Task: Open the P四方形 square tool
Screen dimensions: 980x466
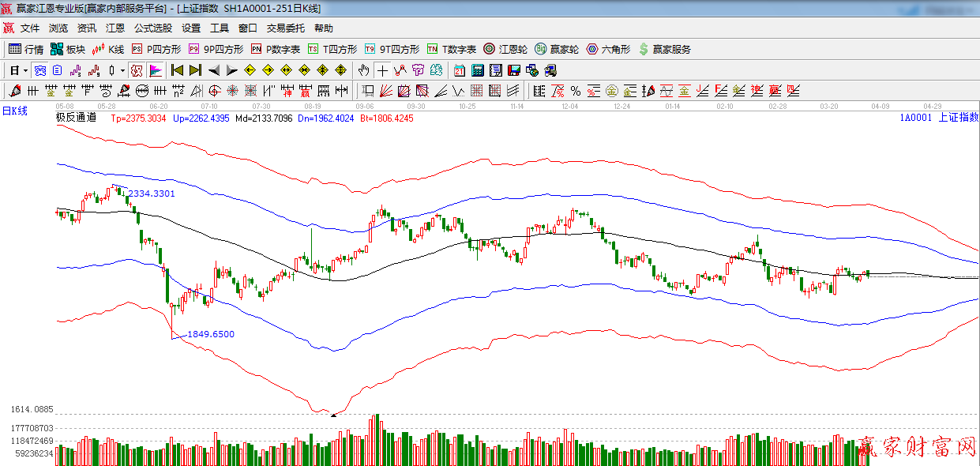Action: (x=156, y=49)
